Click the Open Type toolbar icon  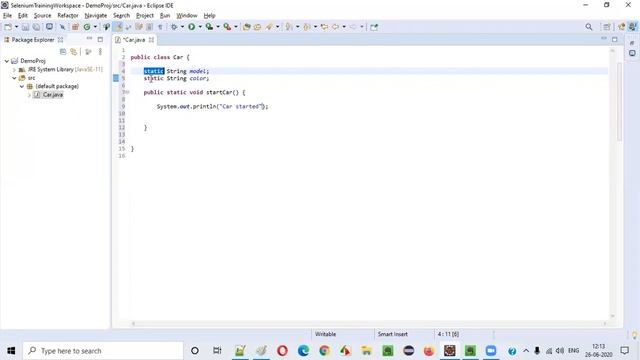[x=247, y=27]
